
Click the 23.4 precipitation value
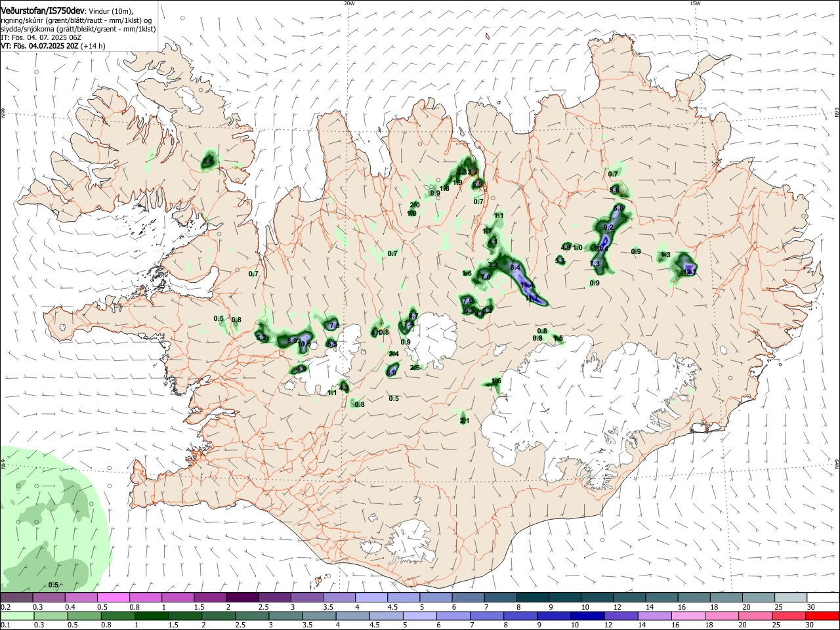tap(602, 249)
